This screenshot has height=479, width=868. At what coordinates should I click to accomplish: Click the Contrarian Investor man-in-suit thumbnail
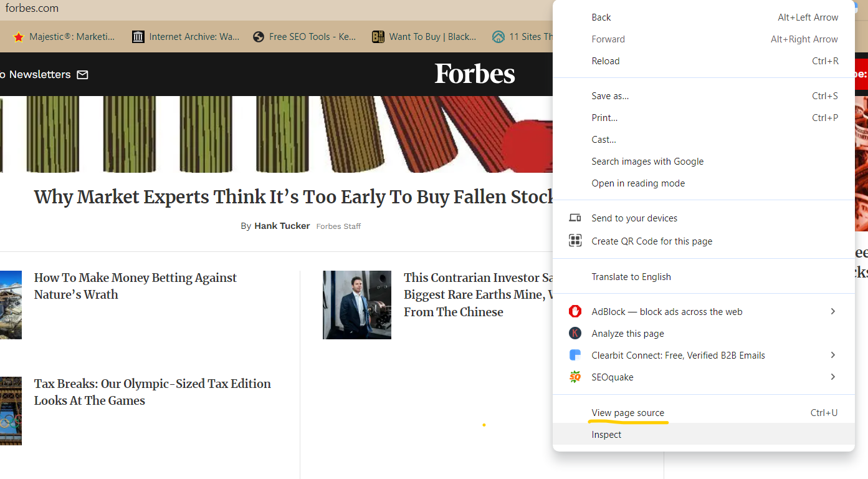tap(357, 305)
